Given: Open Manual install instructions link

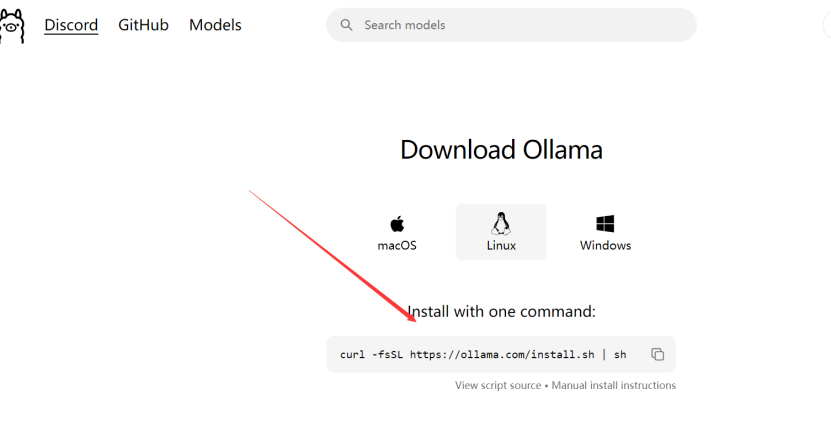Looking at the screenshot, I should pos(614,385).
